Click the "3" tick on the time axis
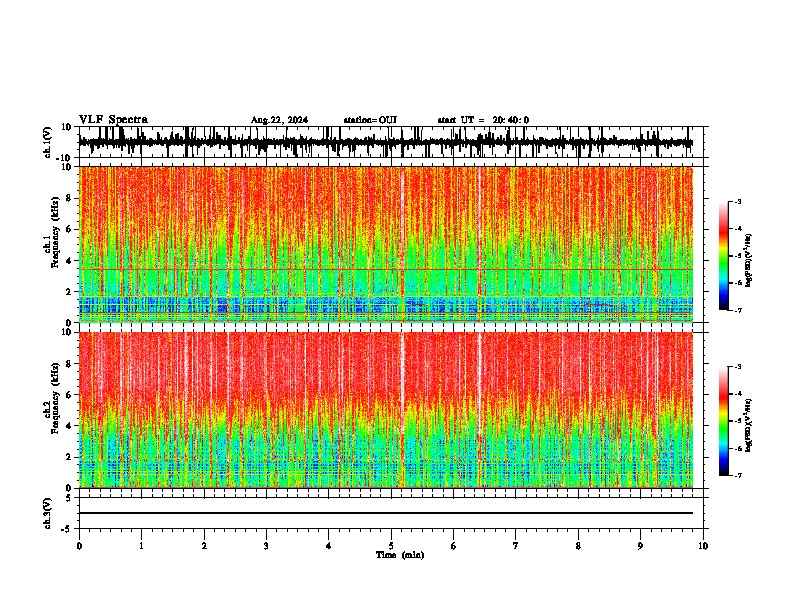The width and height of the screenshot is (792, 612). click(266, 546)
